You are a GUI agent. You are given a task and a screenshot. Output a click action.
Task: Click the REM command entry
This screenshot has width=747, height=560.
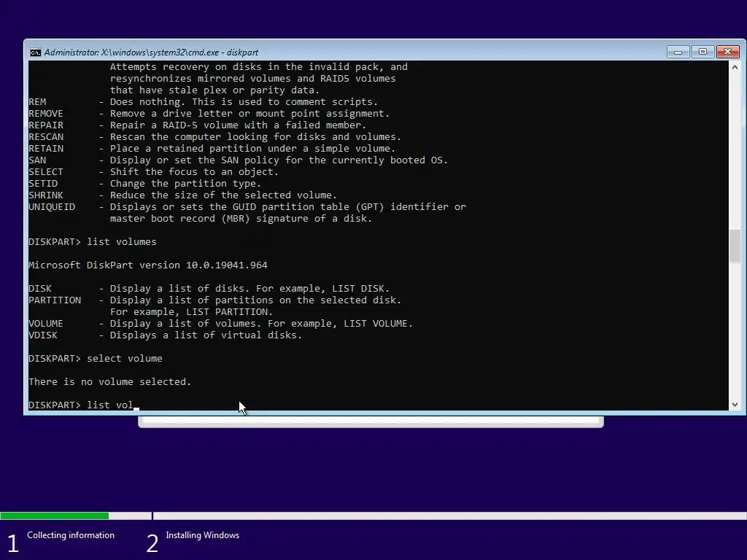pyautogui.click(x=203, y=101)
